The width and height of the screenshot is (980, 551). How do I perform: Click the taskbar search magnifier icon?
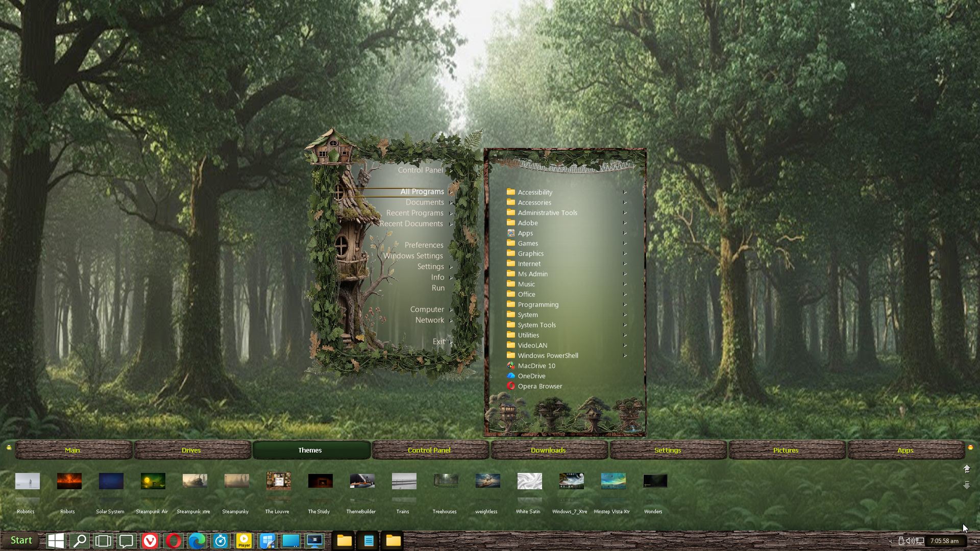[x=80, y=541]
